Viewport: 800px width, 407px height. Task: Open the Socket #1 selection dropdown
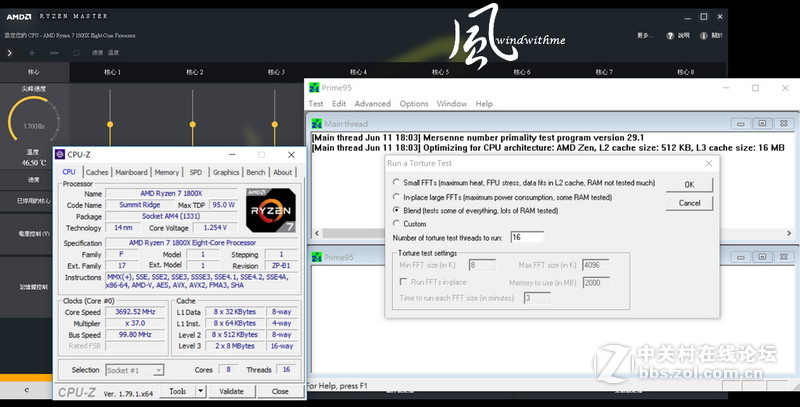point(135,370)
